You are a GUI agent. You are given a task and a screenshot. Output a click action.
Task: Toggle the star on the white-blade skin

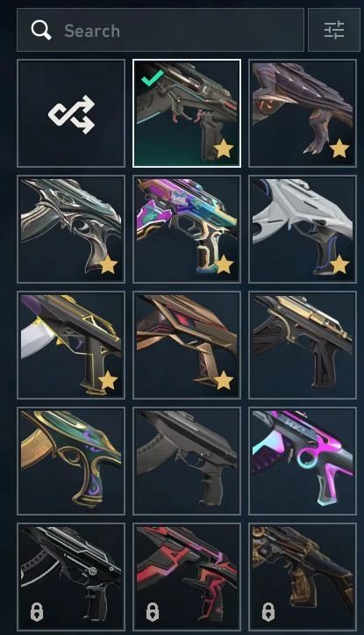108,380
